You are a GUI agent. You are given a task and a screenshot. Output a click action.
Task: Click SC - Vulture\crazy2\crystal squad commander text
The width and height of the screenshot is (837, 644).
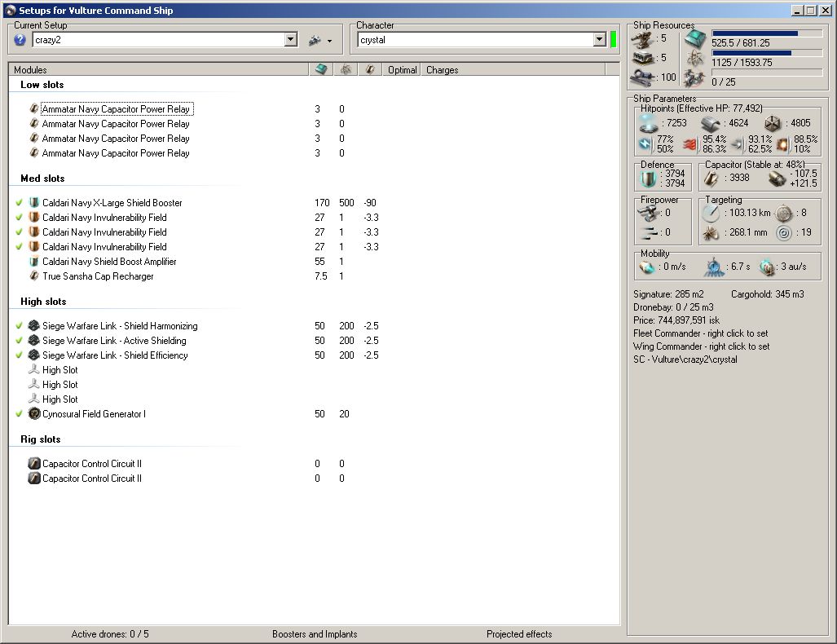coord(685,359)
